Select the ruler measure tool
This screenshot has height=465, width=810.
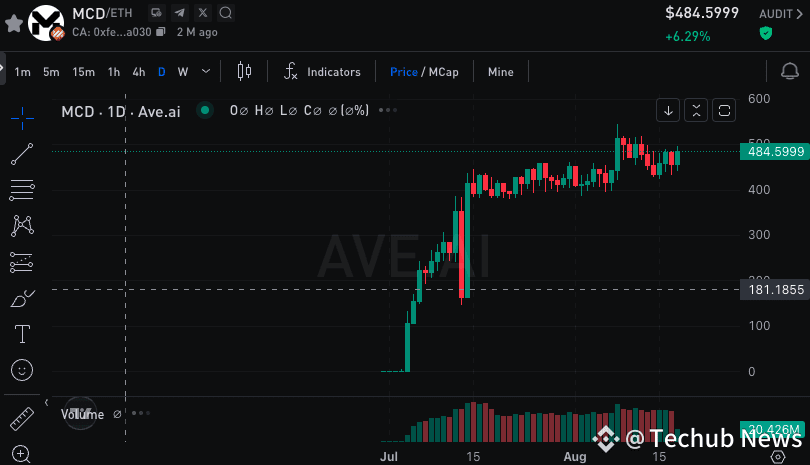(x=22, y=418)
